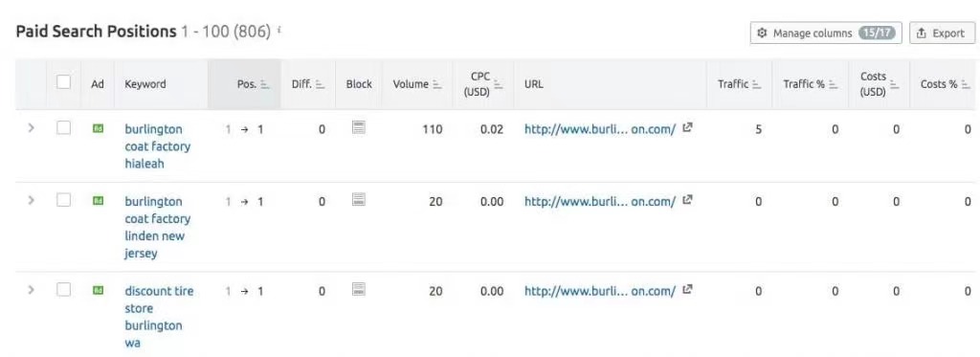View ad icon for discount tire store burlington row
The height and width of the screenshot is (357, 980).
point(98,290)
